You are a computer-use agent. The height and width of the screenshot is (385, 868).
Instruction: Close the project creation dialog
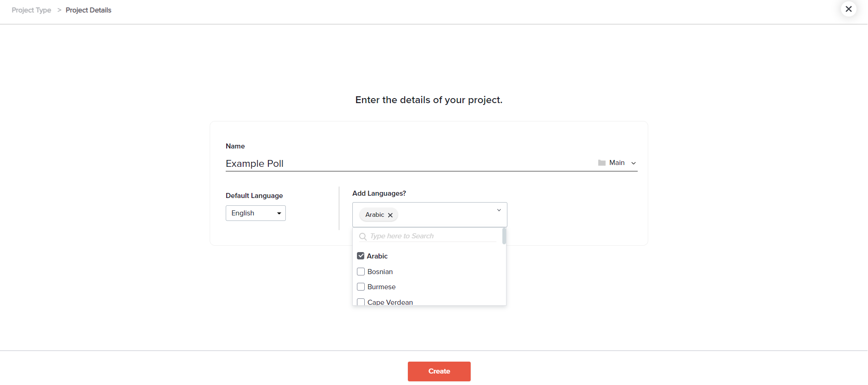click(848, 9)
